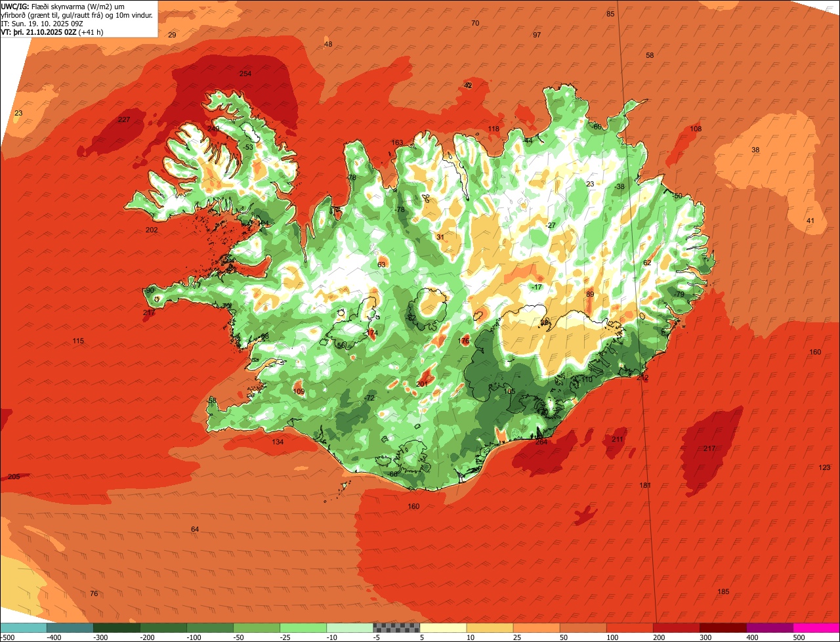Click the value 76
Screen dimensions: 840x642
(94, 593)
